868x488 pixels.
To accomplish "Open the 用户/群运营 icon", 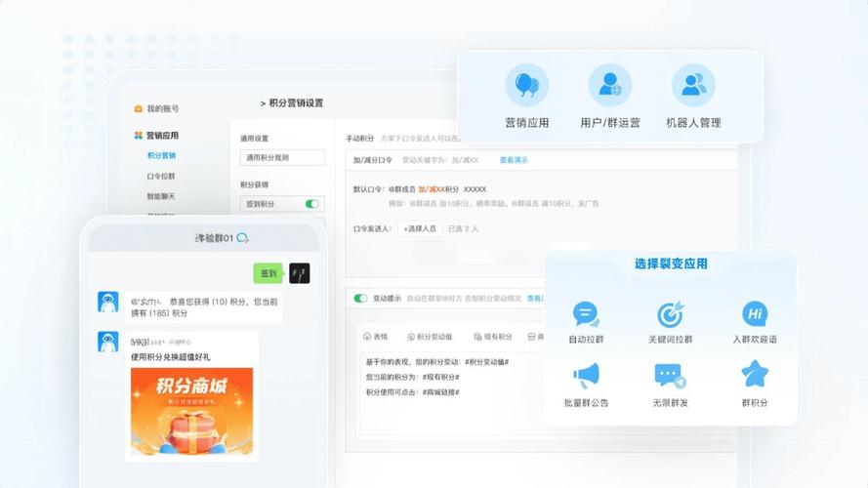I will click(x=610, y=85).
